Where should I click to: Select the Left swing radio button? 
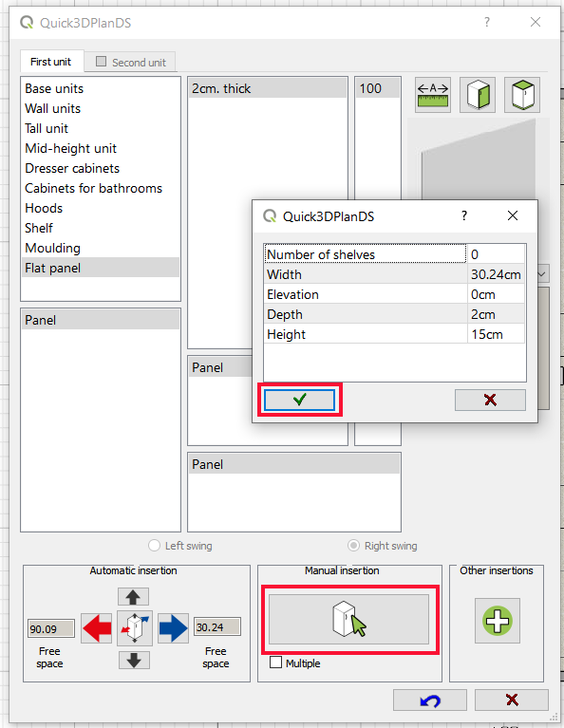click(154, 545)
